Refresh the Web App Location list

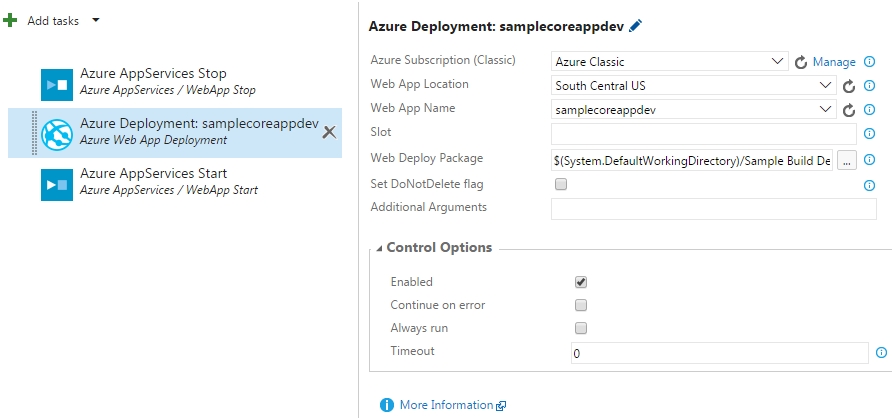(x=849, y=86)
